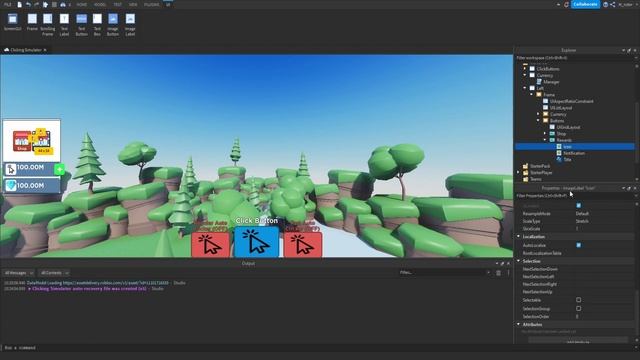Click the cursor currency icon beside 100.00M
Viewport: 640px width, 360px height.
pos(11,169)
